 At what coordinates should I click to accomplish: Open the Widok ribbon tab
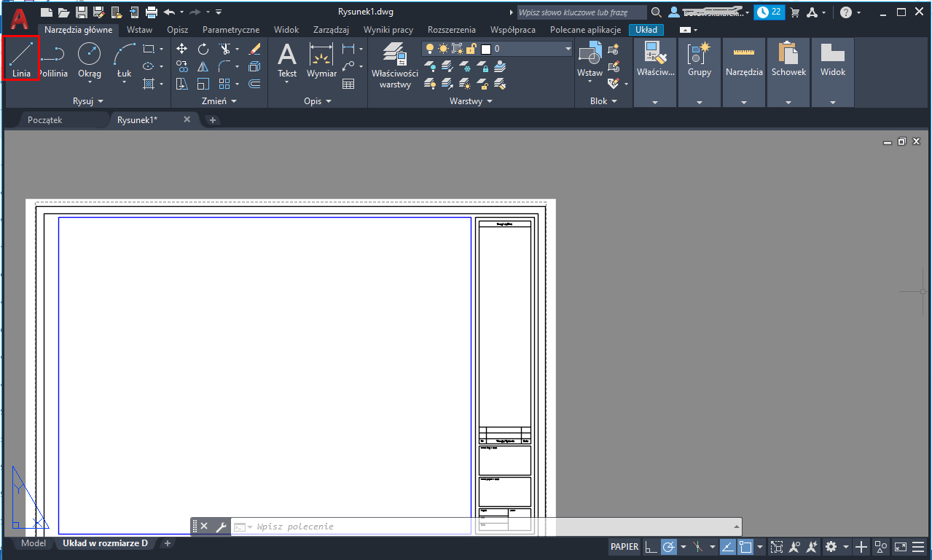coord(286,30)
